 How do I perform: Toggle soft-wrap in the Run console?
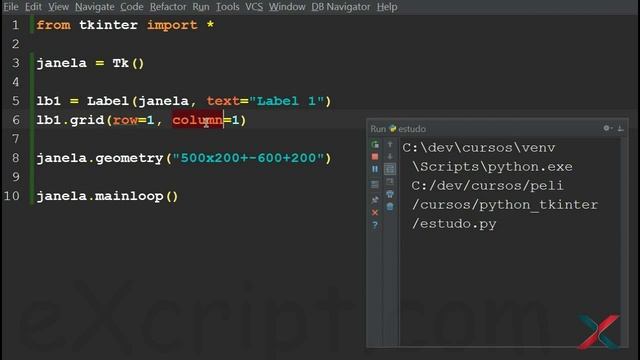tap(390, 169)
